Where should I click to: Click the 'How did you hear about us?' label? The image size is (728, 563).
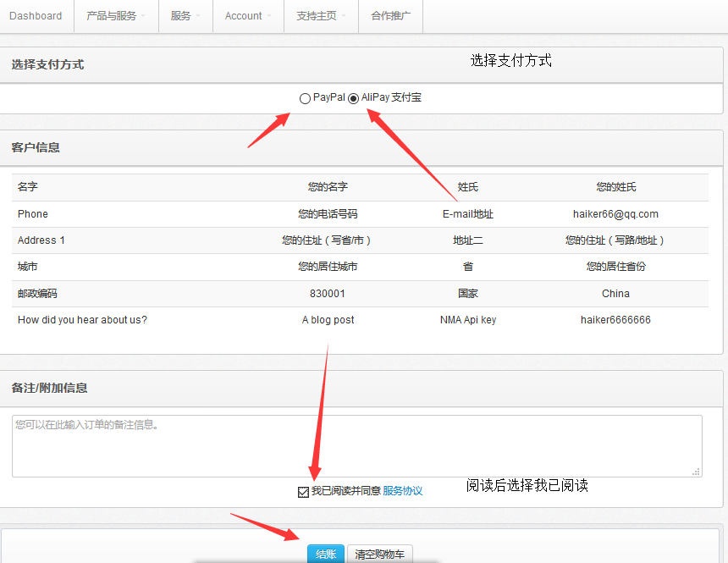[82, 320]
